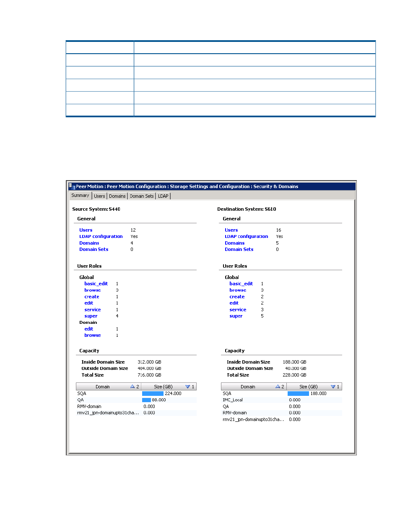This screenshot has height=532, width=400.
Task: Open the Users tab
Action: [x=99, y=196]
